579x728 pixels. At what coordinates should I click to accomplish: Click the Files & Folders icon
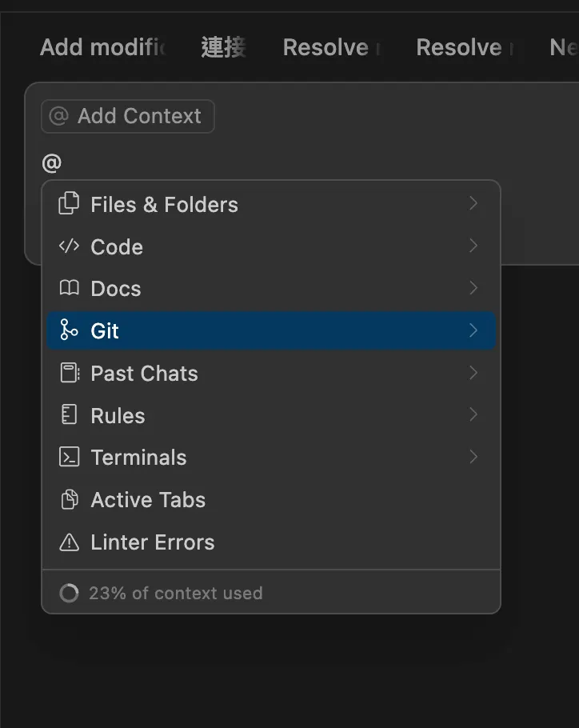click(70, 204)
